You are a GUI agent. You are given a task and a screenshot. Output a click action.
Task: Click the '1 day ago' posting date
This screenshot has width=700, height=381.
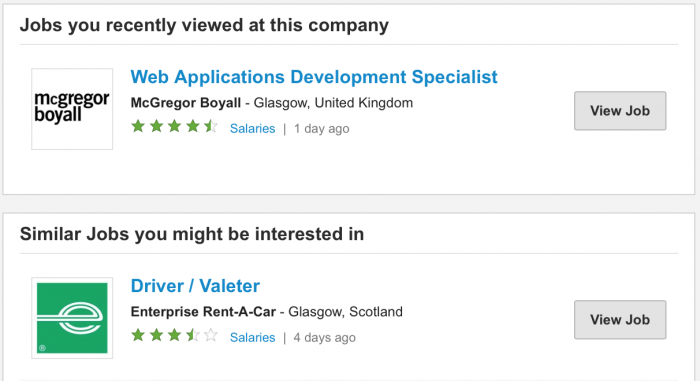pyautogui.click(x=321, y=129)
